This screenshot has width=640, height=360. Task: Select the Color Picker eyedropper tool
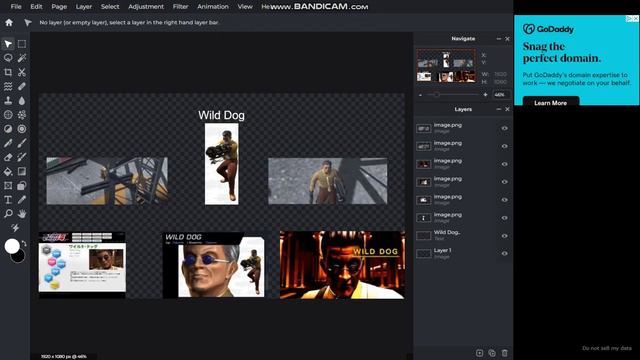click(22, 200)
